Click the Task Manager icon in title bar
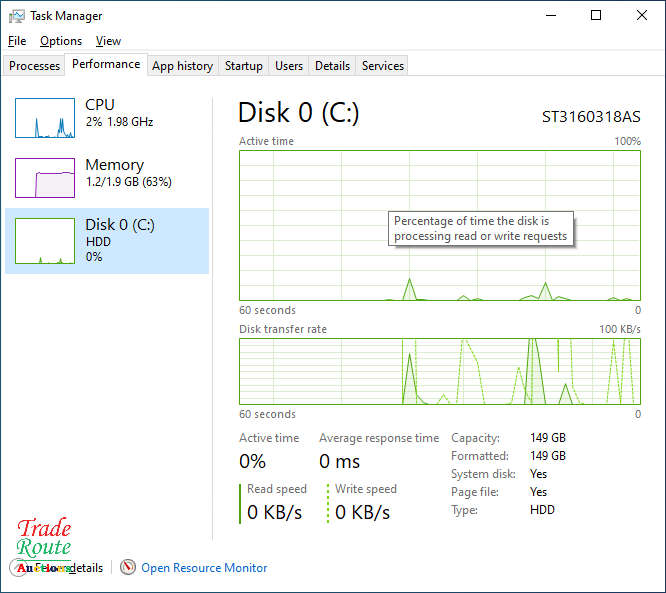 pyautogui.click(x=17, y=16)
